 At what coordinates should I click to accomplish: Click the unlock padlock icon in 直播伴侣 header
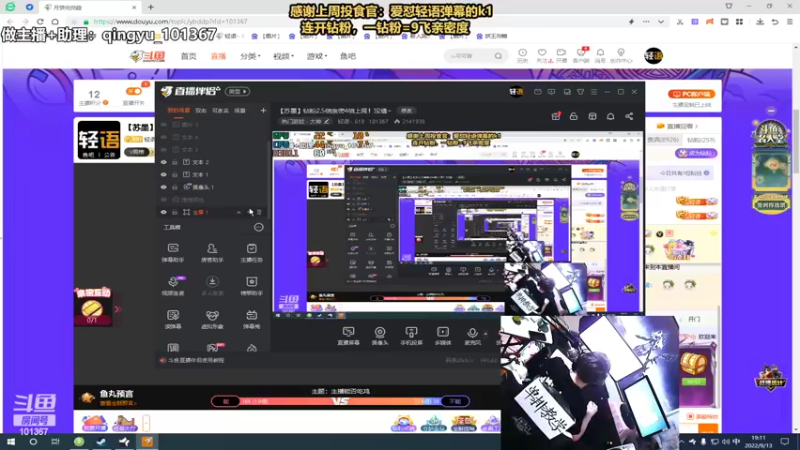pyautogui.click(x=573, y=116)
